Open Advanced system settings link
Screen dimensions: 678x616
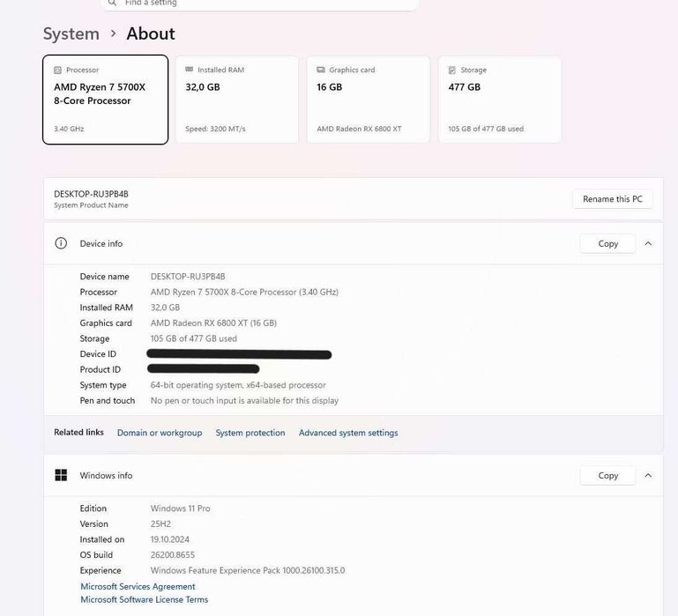[x=348, y=433]
